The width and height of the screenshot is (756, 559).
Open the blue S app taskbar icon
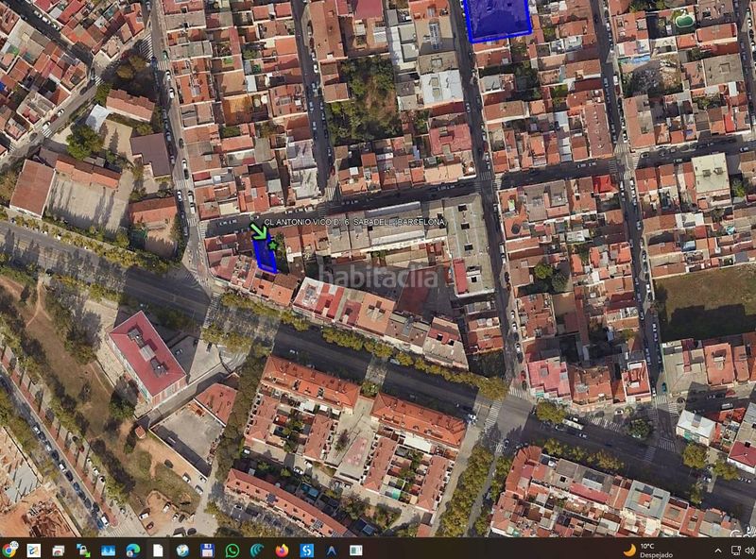306,550
